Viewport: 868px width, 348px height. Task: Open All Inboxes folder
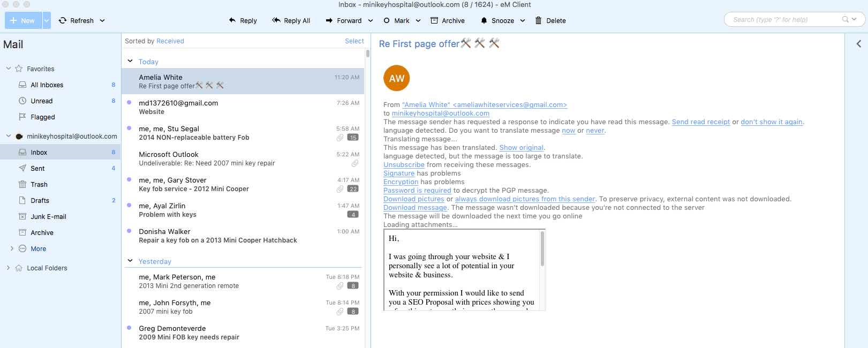pos(61,85)
